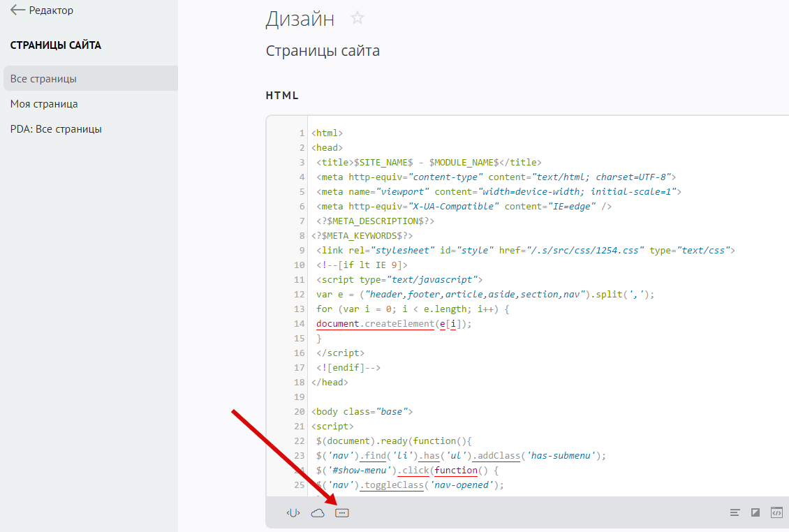The width and height of the screenshot is (789, 532).
Task: Click on the body class="base" line
Action: [362, 412]
